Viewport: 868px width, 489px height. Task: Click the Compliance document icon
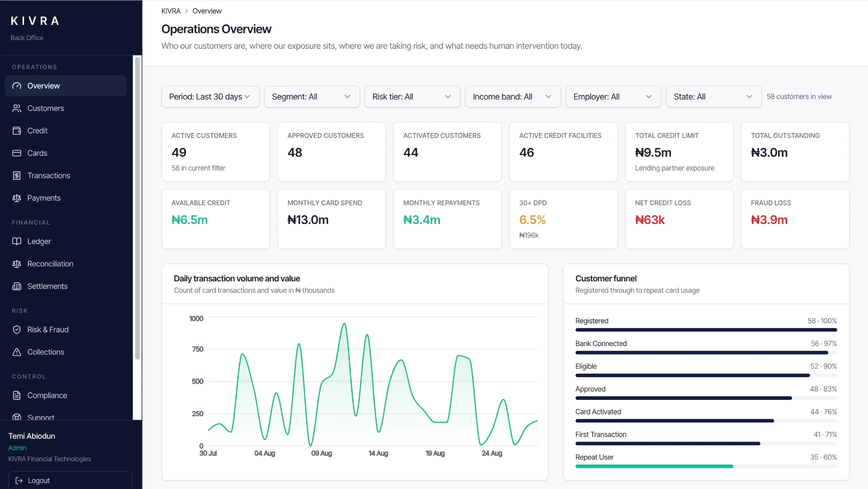coord(17,395)
